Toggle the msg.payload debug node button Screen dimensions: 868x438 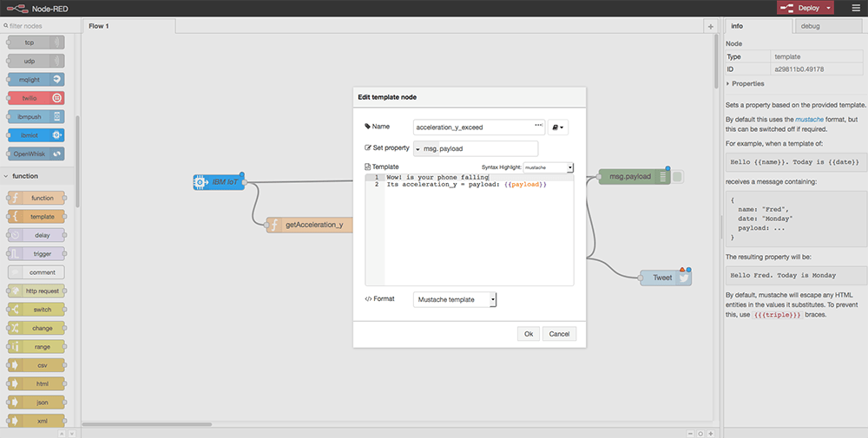click(x=678, y=177)
